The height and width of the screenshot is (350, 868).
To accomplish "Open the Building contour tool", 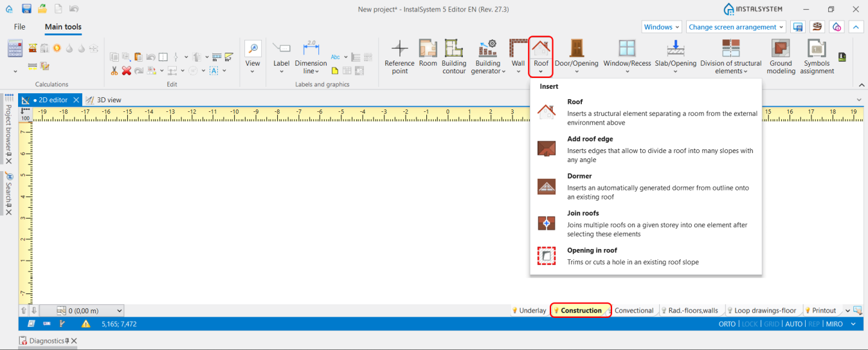I will point(454,57).
